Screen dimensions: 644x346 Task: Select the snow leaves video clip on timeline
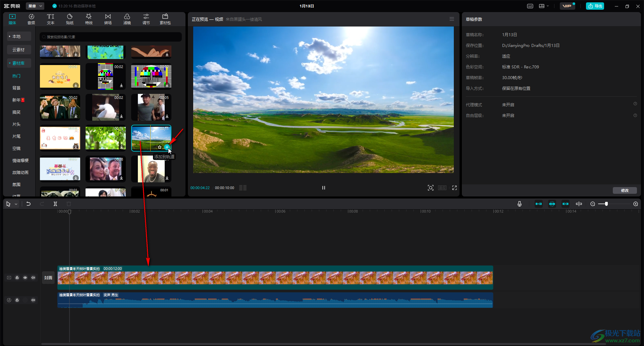click(x=275, y=278)
